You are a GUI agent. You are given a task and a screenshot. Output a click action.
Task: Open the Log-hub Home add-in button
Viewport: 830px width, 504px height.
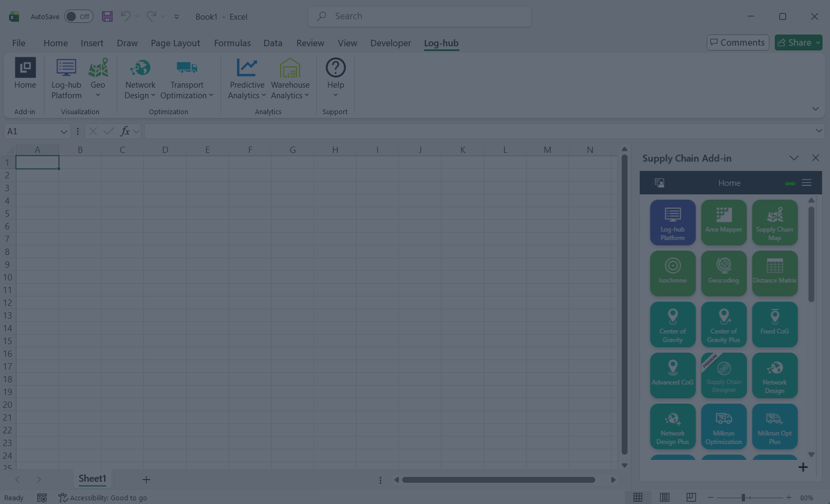[x=25, y=74]
